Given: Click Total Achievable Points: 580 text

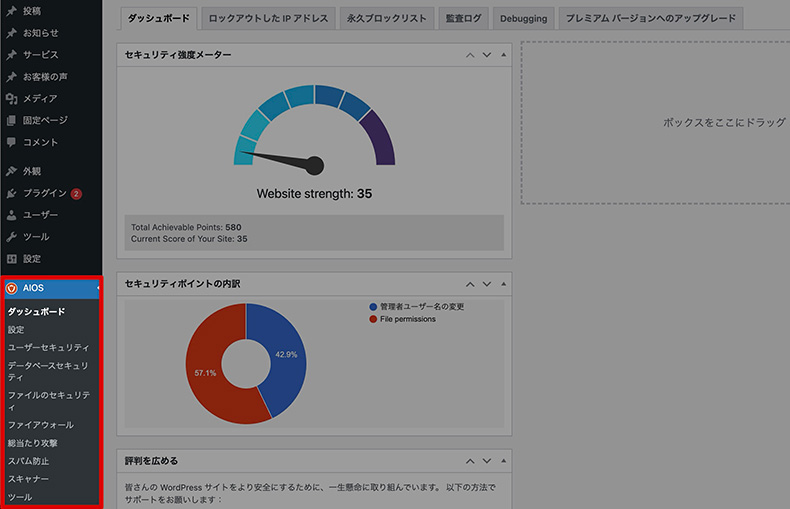Looking at the screenshot, I should (186, 227).
